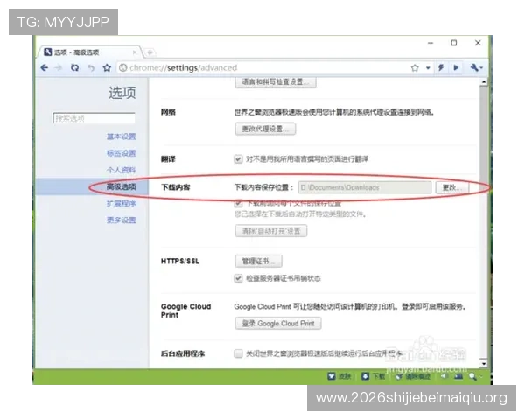Click the zoom magnifier in status bar
The image size is (525, 420).
point(472,377)
